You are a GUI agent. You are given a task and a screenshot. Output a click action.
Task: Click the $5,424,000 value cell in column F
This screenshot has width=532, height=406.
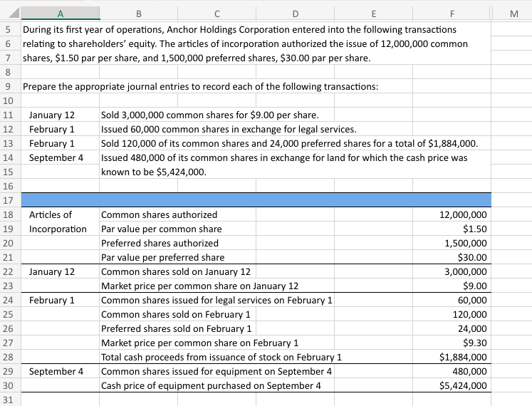pos(452,385)
